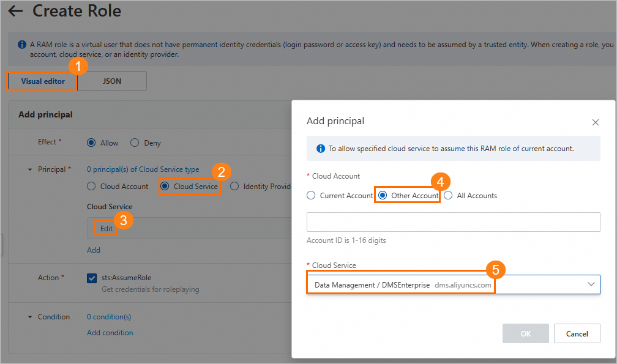
Task: Click the Account ID input field
Action: point(453,222)
